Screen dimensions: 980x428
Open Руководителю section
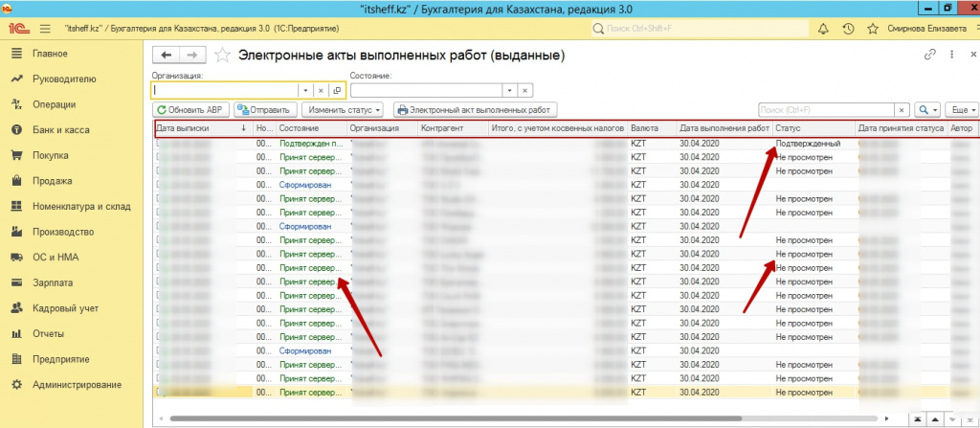64,79
